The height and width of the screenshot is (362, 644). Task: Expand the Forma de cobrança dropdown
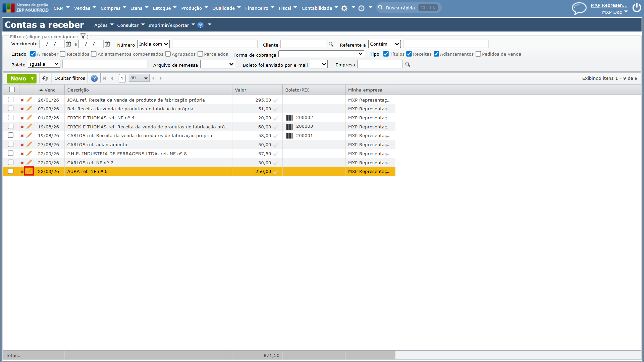click(x=321, y=54)
